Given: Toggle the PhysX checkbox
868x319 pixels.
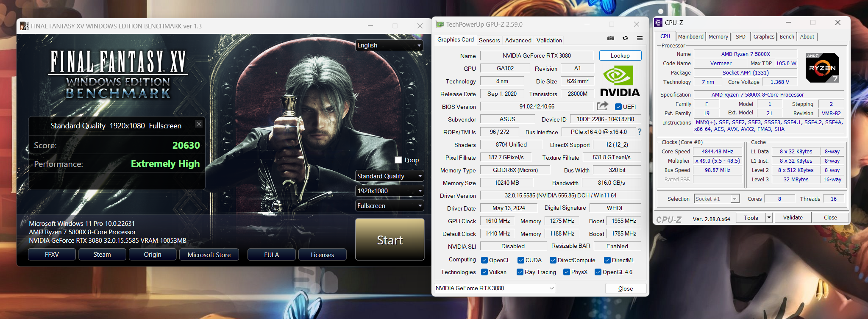Looking at the screenshot, I should [x=567, y=272].
